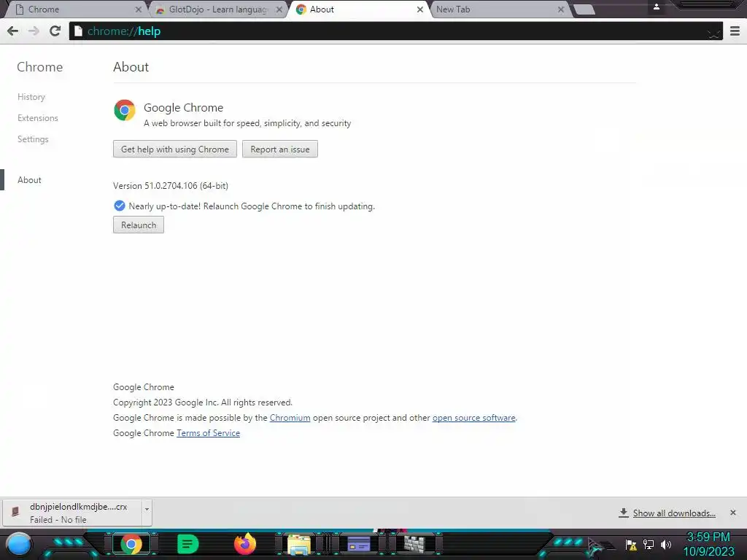
Task: Click Show all downloads link
Action: coord(674,513)
